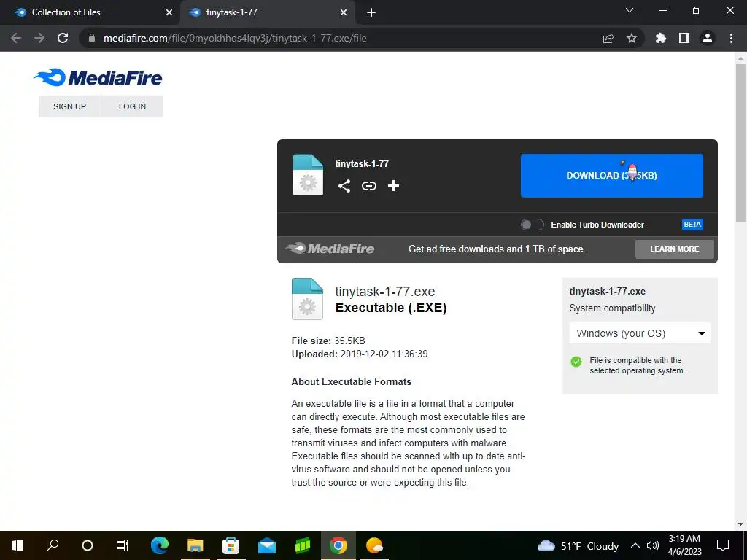Viewport: 747px width, 560px height.
Task: Open Chrome three-dot menu
Action: point(731,38)
